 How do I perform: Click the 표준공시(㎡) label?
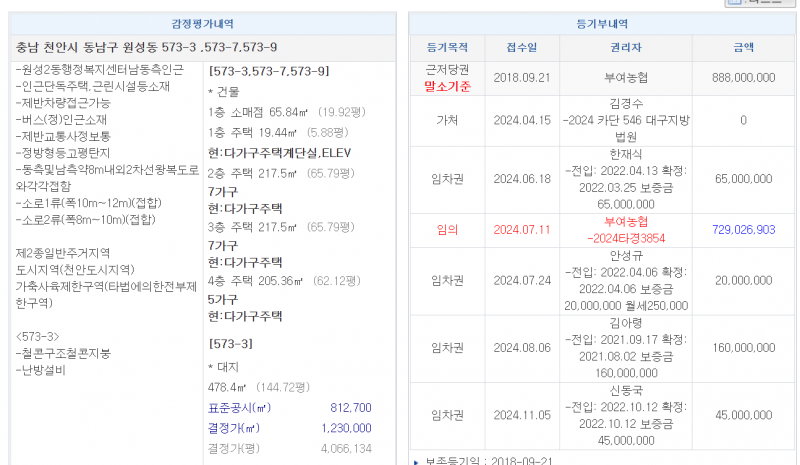[239, 408]
